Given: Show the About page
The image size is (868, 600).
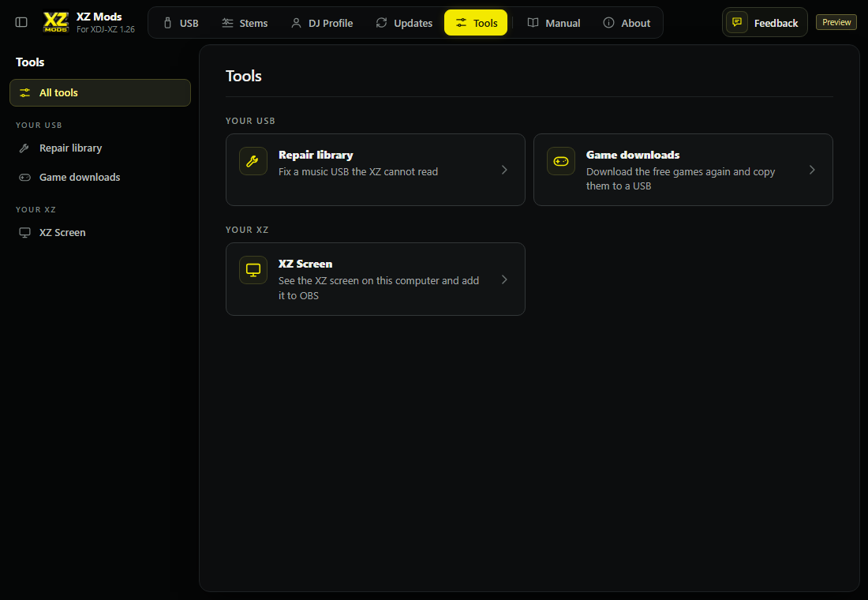Looking at the screenshot, I should 627,23.
